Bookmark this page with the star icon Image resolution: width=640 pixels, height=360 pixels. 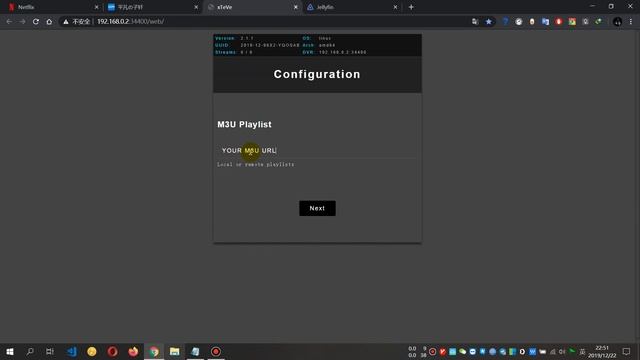(x=489, y=22)
